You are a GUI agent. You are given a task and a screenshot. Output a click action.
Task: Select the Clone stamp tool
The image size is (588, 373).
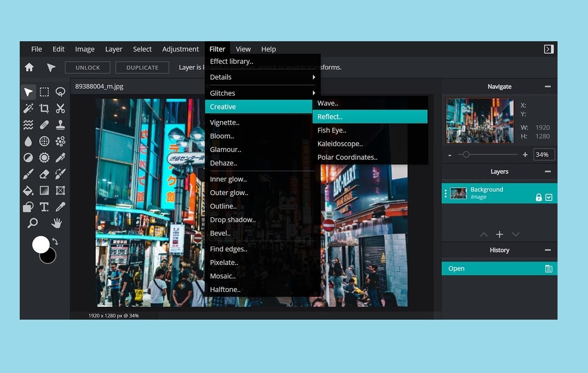pyautogui.click(x=61, y=125)
